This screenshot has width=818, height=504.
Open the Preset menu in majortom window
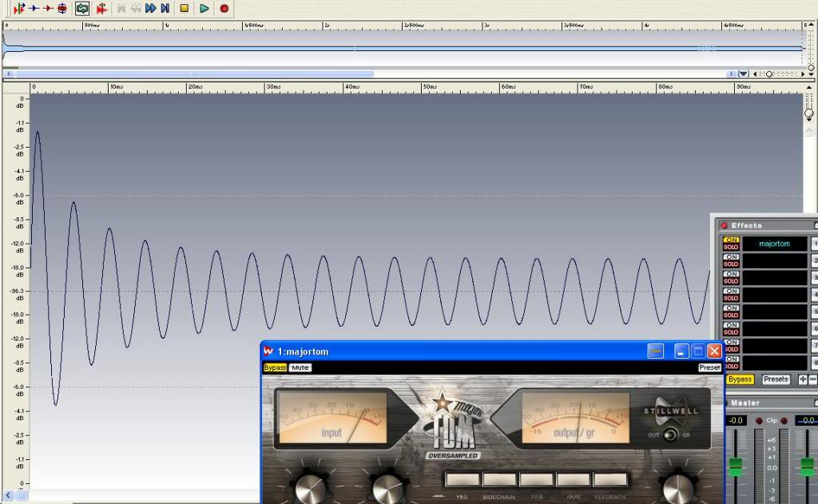click(x=709, y=367)
